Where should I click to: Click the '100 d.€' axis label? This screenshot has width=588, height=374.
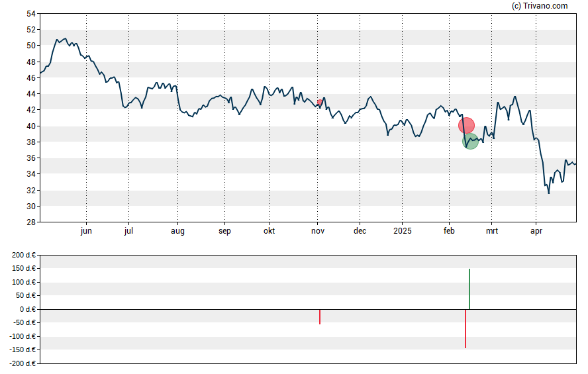tap(24, 282)
